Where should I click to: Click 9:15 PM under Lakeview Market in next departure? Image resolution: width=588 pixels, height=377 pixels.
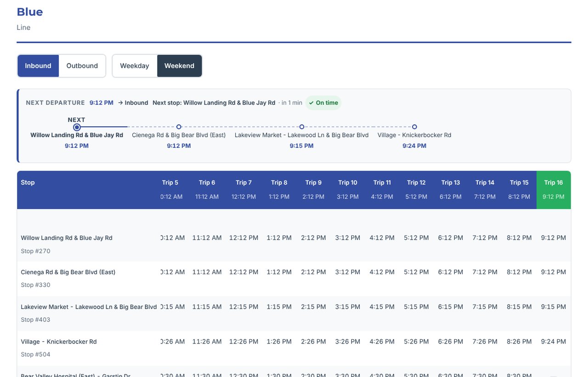(302, 146)
